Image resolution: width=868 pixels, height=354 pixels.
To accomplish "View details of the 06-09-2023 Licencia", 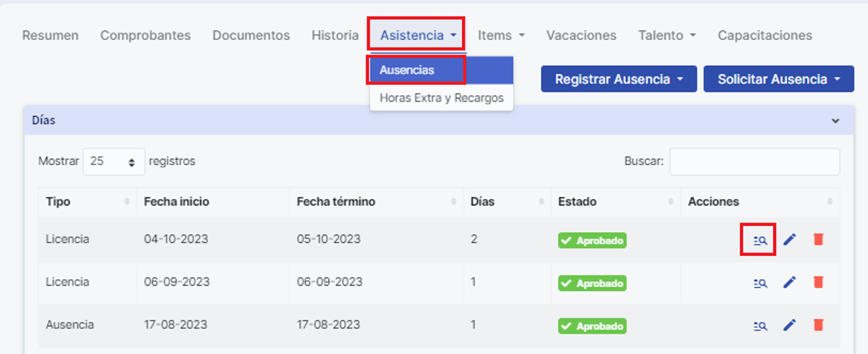I will pyautogui.click(x=760, y=283).
